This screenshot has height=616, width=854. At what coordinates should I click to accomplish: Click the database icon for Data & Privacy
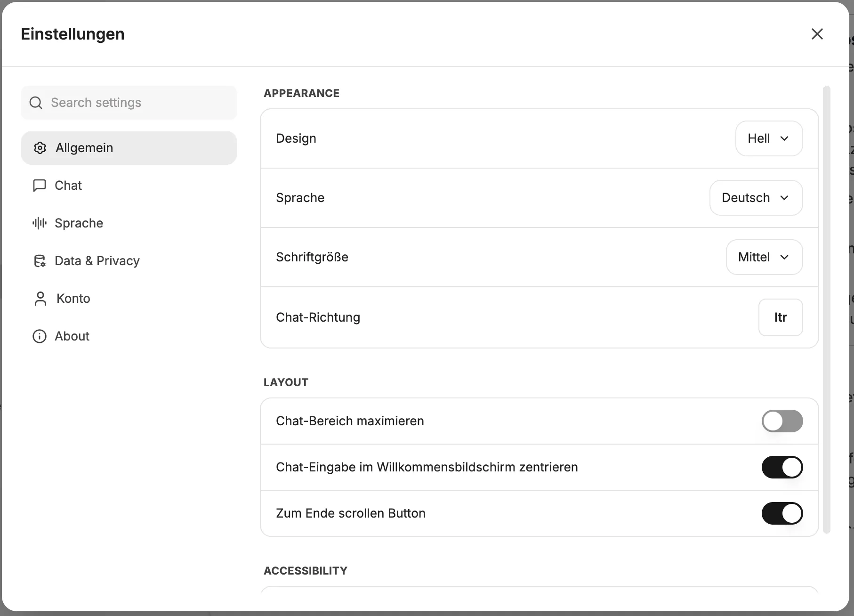pos(40,261)
